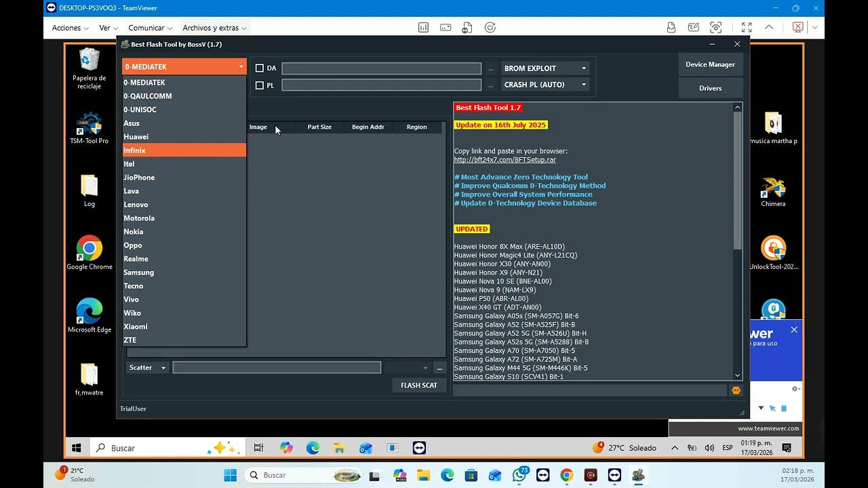868x488 pixels.
Task: Launch Microsoft Edge desktop shortcut
Action: (89, 316)
